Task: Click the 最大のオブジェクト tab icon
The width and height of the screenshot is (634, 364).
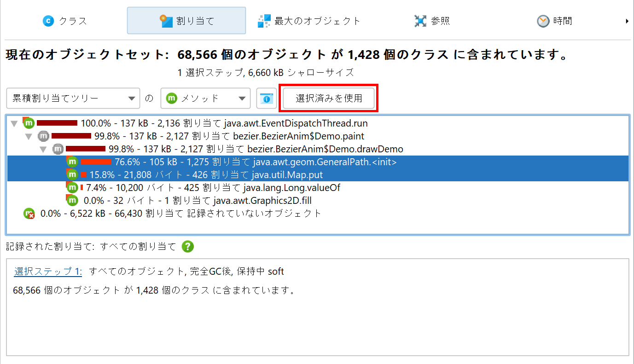Action: pyautogui.click(x=264, y=21)
